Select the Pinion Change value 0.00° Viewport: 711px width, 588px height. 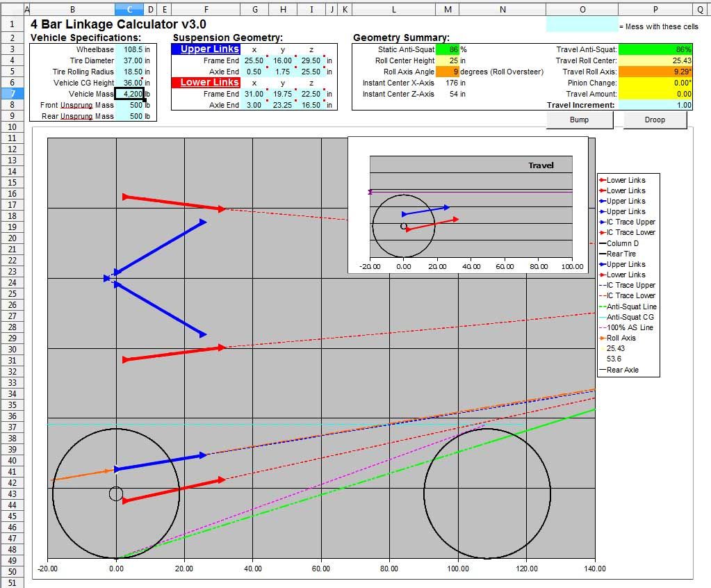tap(655, 83)
